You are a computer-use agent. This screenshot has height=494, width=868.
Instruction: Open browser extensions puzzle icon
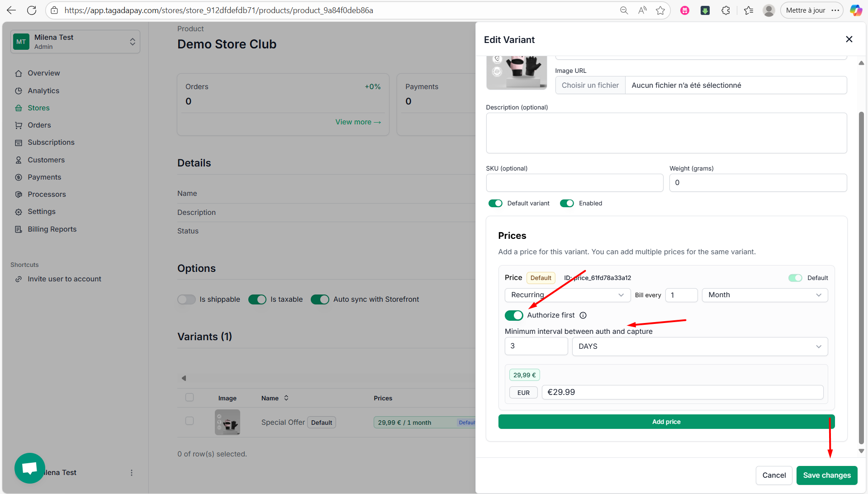[x=726, y=10]
